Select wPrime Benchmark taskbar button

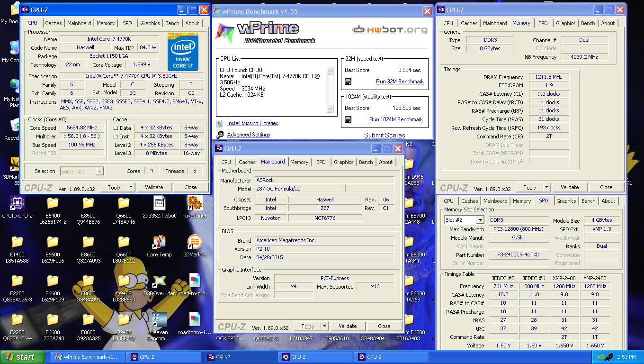tap(89, 357)
